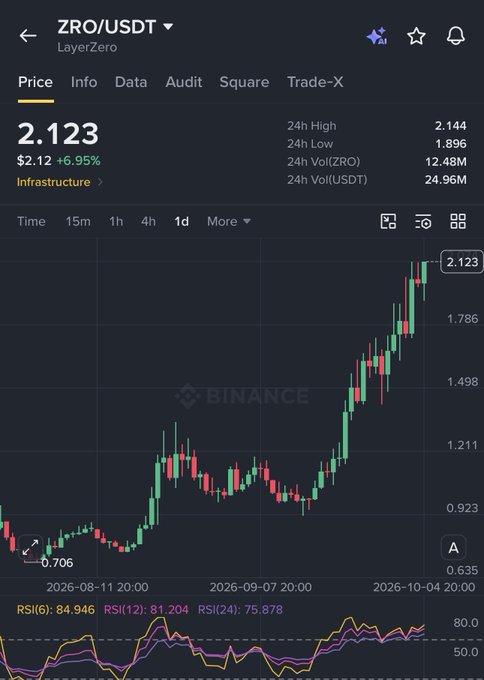
Task: Switch to the Data tab
Action: click(x=131, y=82)
